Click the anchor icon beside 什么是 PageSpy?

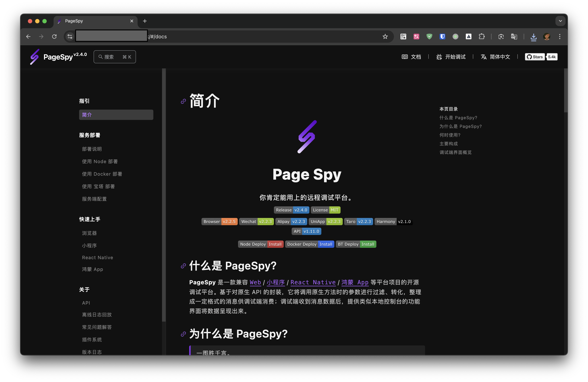pyautogui.click(x=183, y=266)
